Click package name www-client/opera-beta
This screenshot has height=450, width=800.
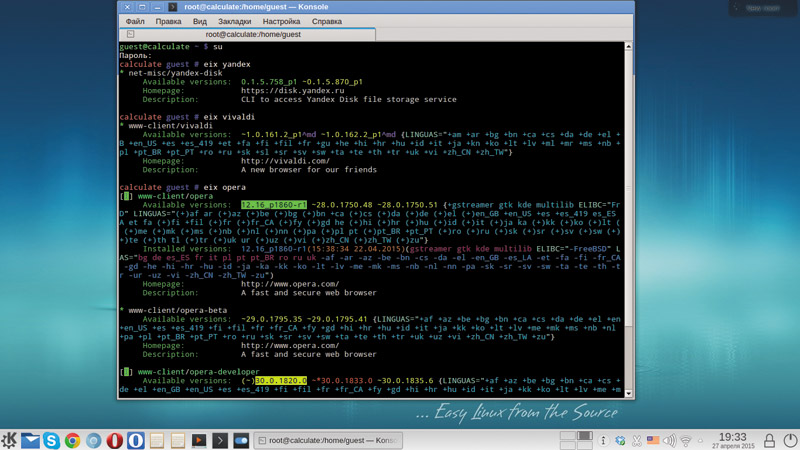coord(178,310)
